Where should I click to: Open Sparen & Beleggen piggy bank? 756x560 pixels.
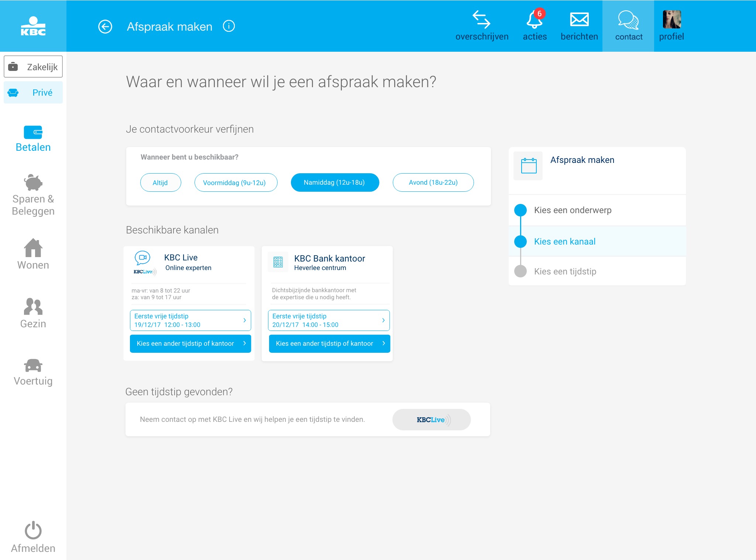click(x=33, y=195)
